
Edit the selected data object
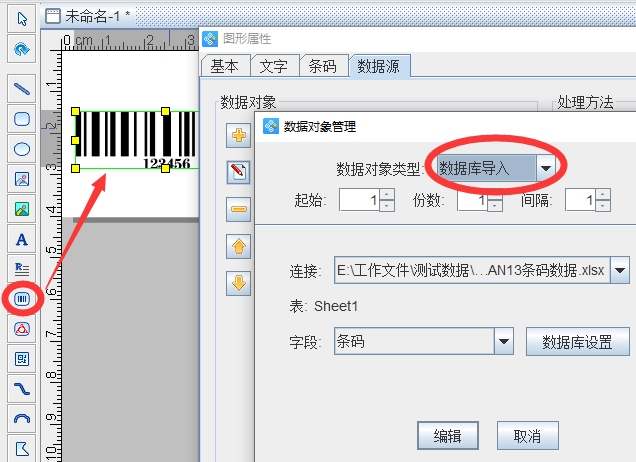coord(238,172)
